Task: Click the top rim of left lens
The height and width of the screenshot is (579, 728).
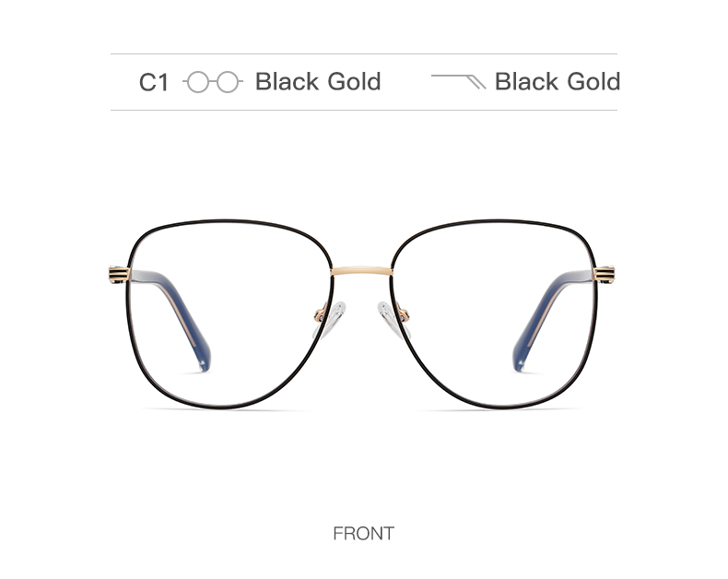Action: [x=228, y=221]
